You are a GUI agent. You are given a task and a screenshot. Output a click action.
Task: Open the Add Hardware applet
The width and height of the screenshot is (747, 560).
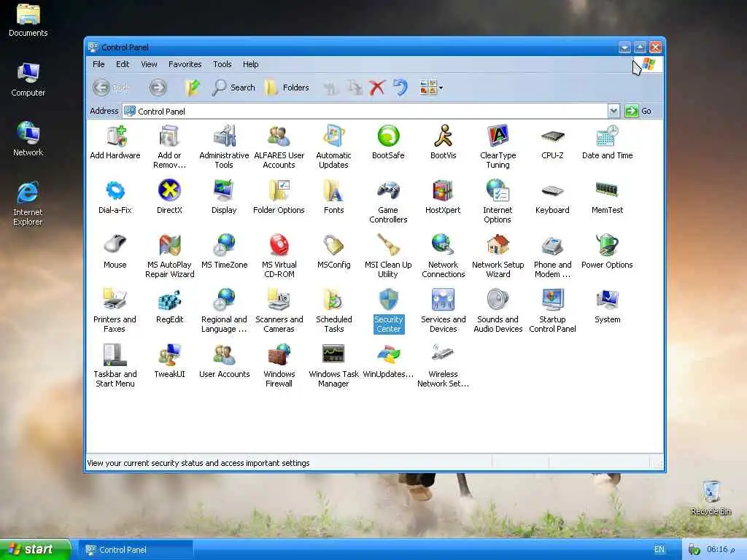(115, 142)
